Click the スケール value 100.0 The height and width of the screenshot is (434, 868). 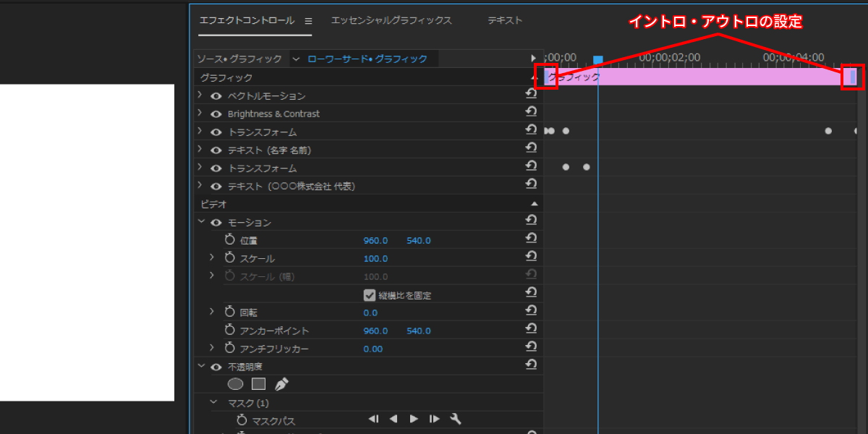click(375, 258)
